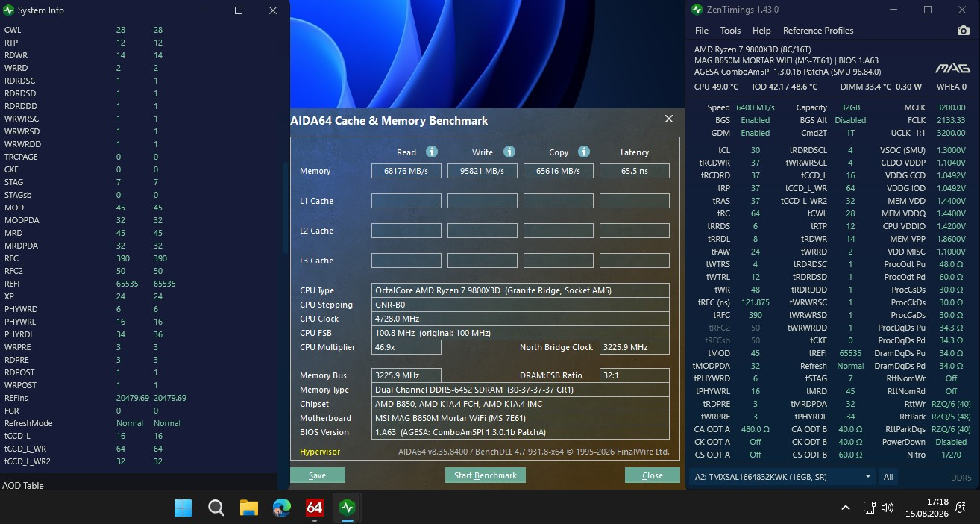Click CPU Multiplier value 46.9x
980x524 pixels.
(x=406, y=347)
